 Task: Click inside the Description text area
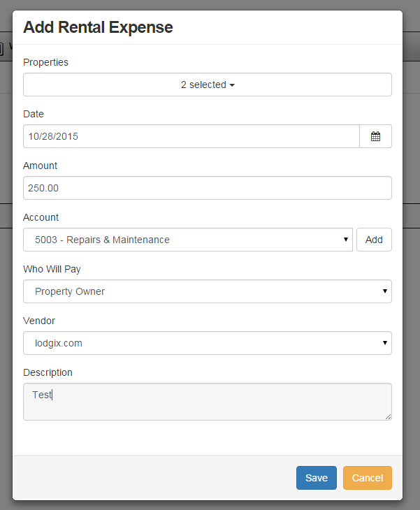208,401
